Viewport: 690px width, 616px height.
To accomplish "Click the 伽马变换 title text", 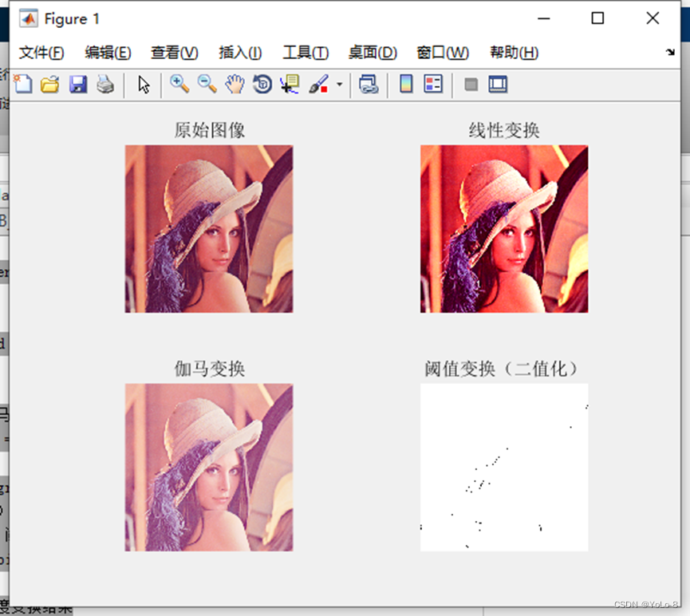I will (x=210, y=369).
